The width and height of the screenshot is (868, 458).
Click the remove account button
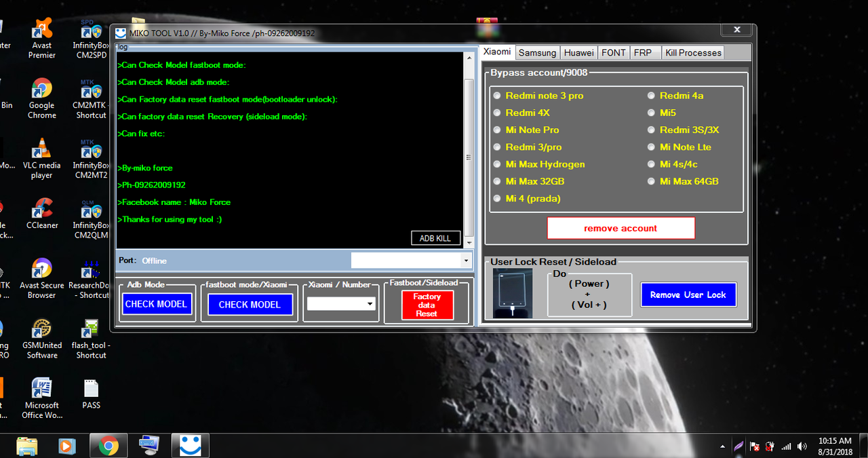tap(620, 228)
